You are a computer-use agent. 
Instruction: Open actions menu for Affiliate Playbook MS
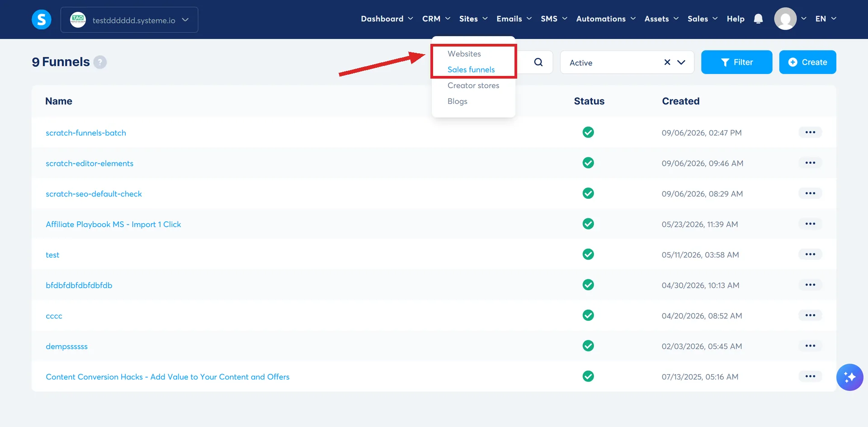[810, 224]
